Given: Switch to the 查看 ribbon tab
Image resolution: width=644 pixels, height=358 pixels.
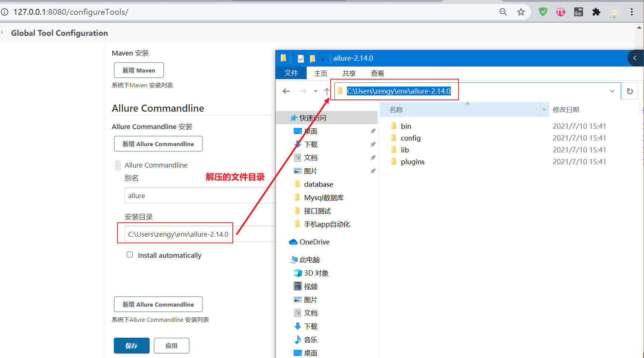Looking at the screenshot, I should (x=377, y=73).
